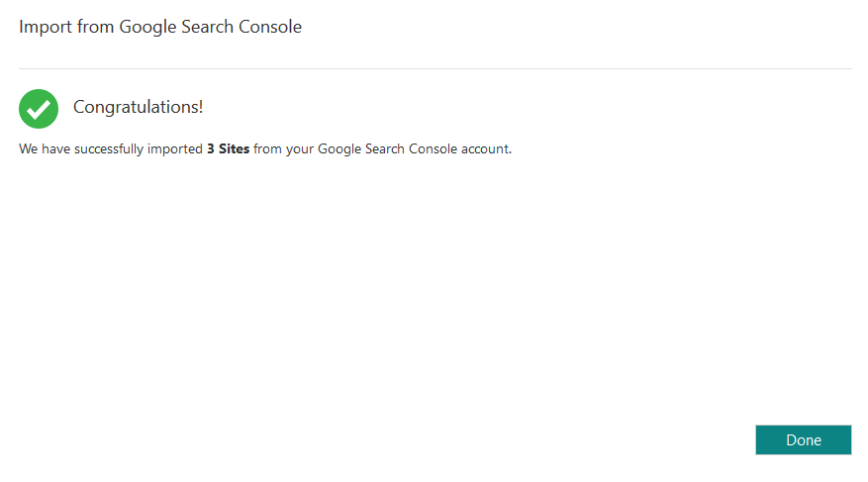Click the word from in success message
Viewport: 868px width, 482px height.
click(268, 149)
